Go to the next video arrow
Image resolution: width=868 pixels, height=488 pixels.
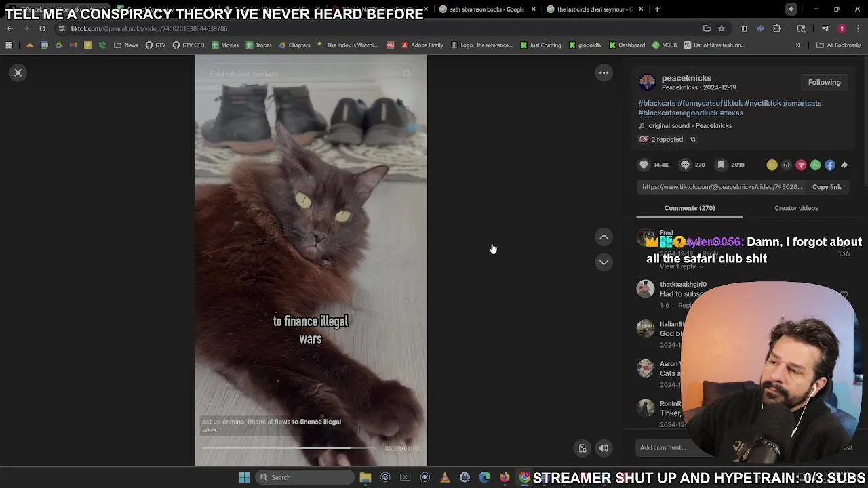pyautogui.click(x=604, y=262)
